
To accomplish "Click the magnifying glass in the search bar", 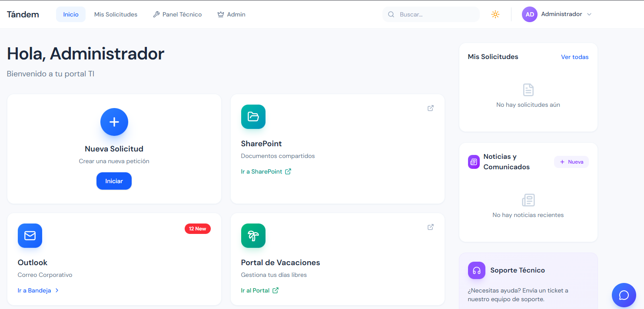I will click(x=391, y=14).
